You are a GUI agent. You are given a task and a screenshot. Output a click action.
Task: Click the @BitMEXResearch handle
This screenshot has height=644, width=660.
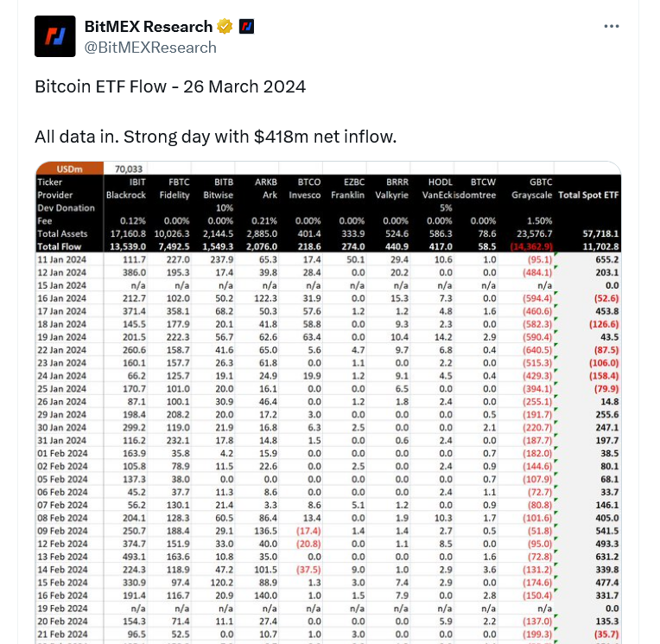click(x=149, y=47)
